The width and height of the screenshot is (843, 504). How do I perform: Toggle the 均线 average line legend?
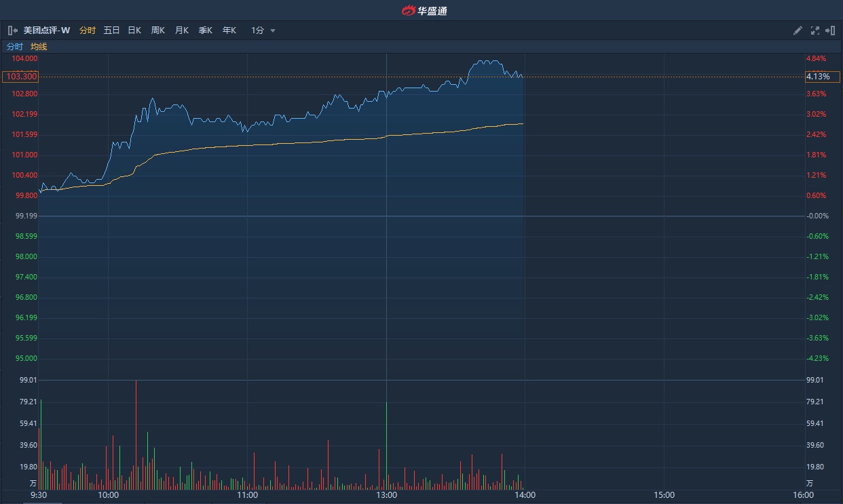[39, 47]
